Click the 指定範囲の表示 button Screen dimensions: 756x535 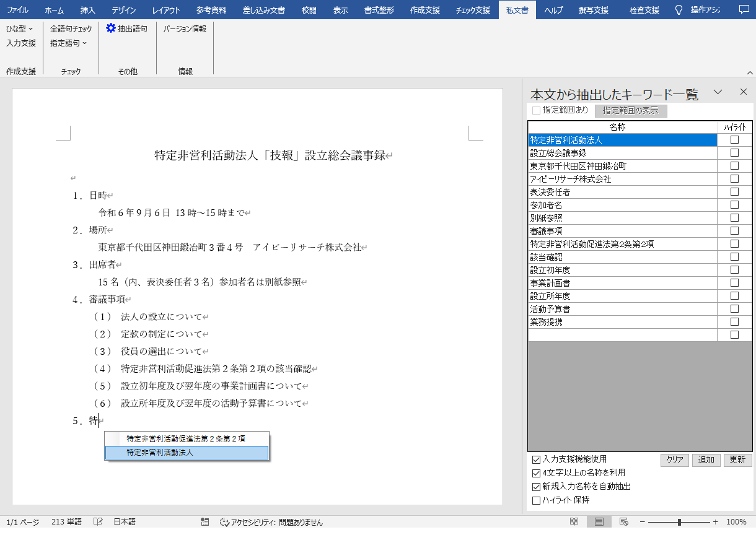(631, 111)
